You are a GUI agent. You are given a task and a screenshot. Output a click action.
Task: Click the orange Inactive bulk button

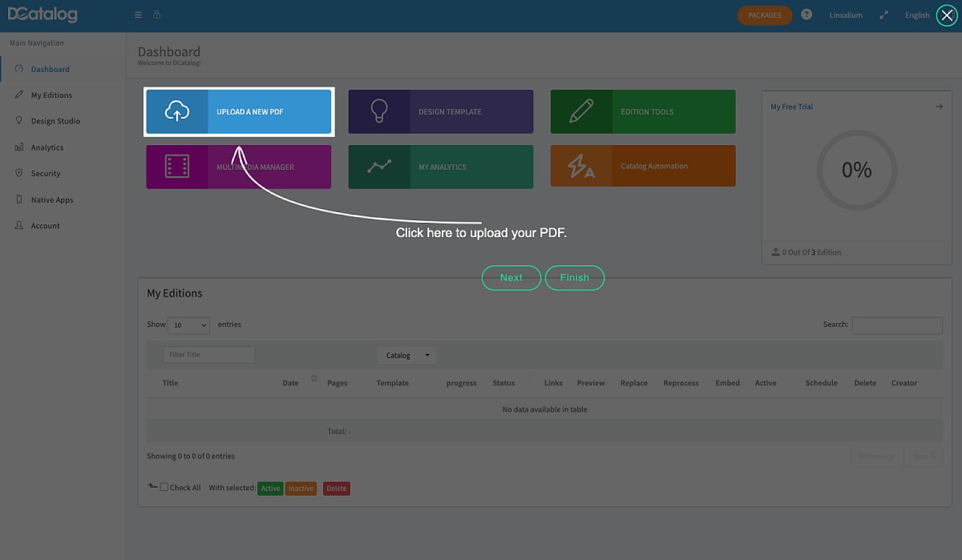[301, 488]
